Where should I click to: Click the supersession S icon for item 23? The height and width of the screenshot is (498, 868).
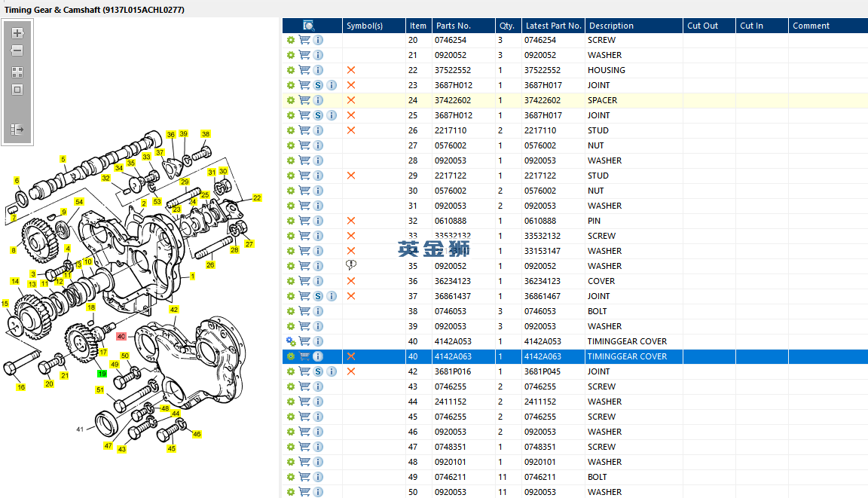coord(318,85)
